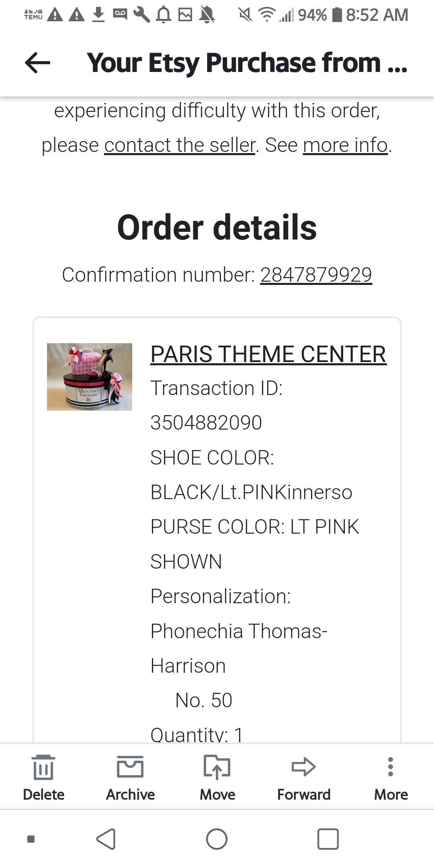Tap the voicemail notification icon
Image resolution: width=434 pixels, height=868 pixels.
coord(120,14)
